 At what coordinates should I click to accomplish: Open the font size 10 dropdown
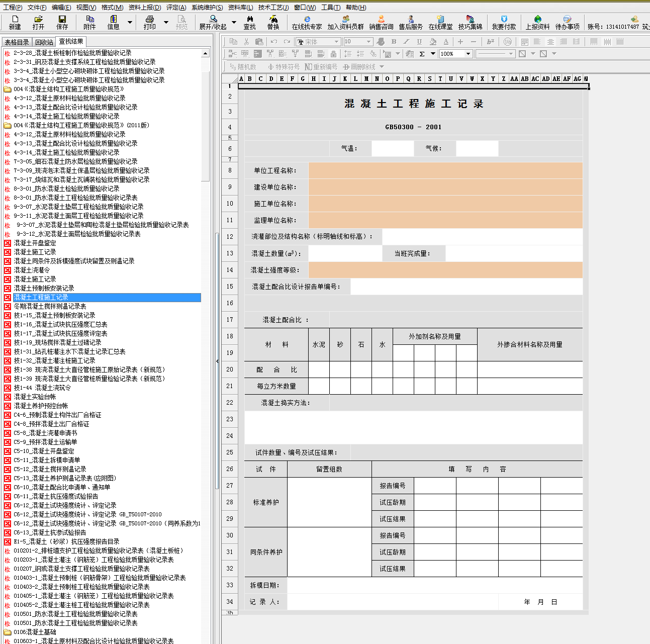click(369, 42)
